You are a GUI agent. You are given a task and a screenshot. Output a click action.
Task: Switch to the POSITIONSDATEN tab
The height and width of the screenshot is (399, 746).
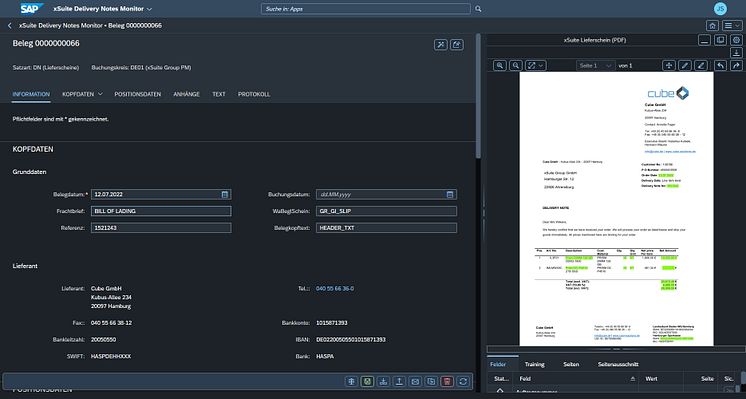[137, 94]
